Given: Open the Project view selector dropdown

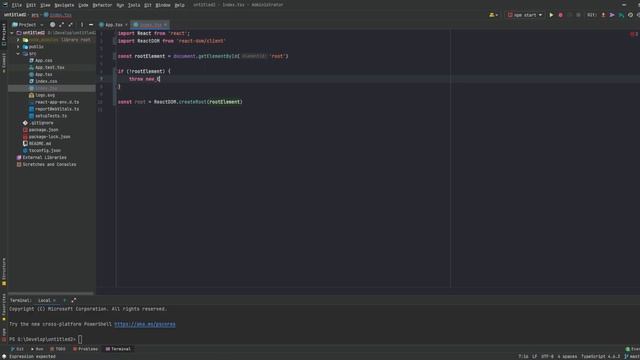Looking at the screenshot, I should click(x=27, y=25).
